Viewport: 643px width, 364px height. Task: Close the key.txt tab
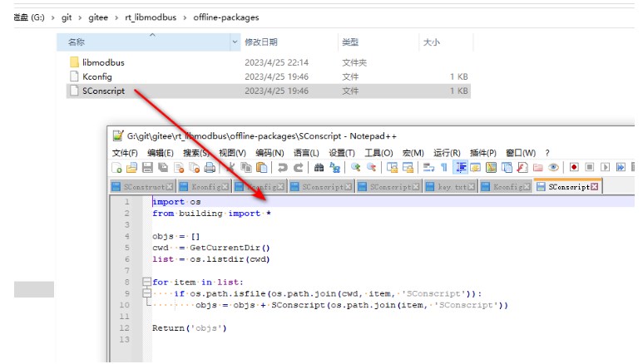click(471, 187)
